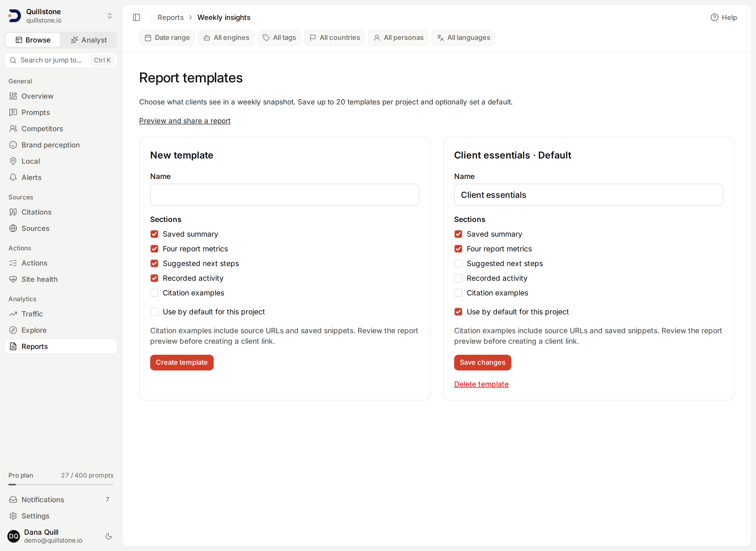This screenshot has width=756, height=551.
Task: Open Citations under Sources
Action: tap(61, 212)
